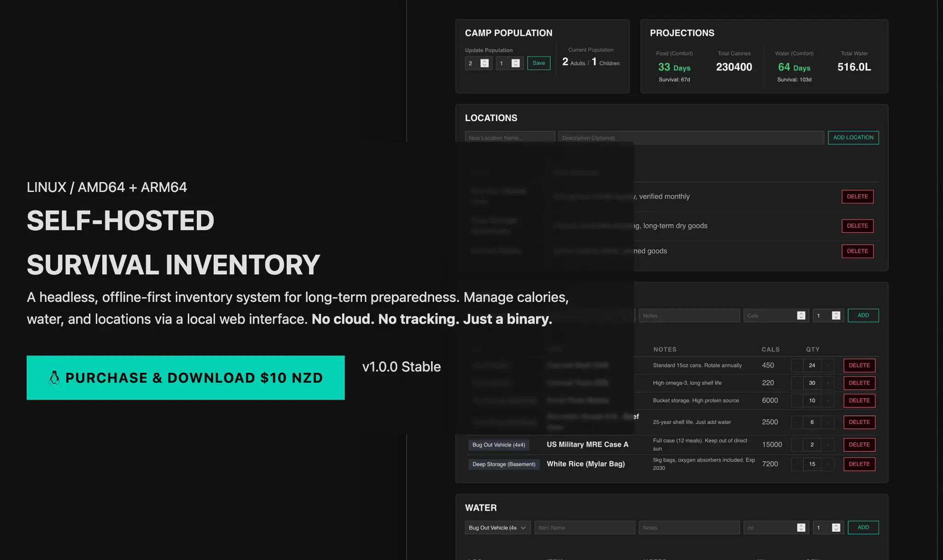The image size is (943, 560).
Task: Click the NOTES column header
Action: (665, 349)
